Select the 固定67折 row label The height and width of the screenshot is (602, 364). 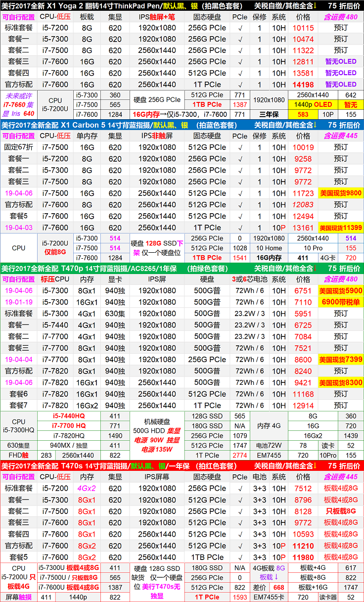(19, 147)
